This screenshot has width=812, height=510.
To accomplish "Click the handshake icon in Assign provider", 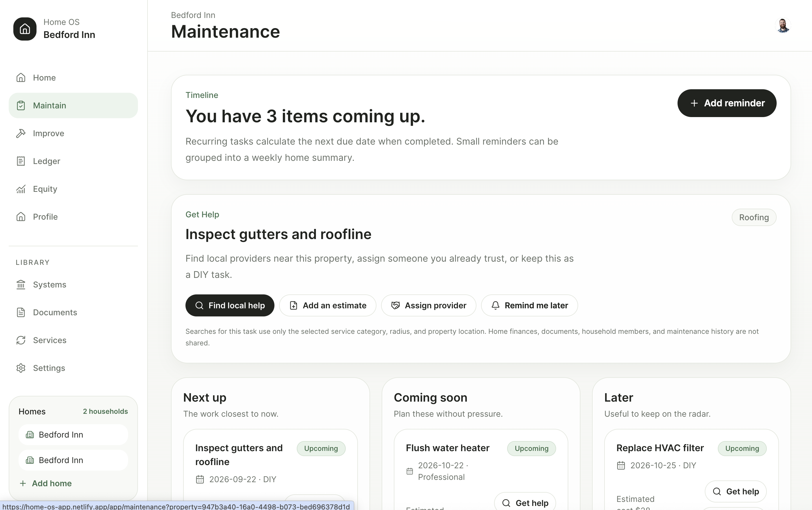I will (x=395, y=305).
